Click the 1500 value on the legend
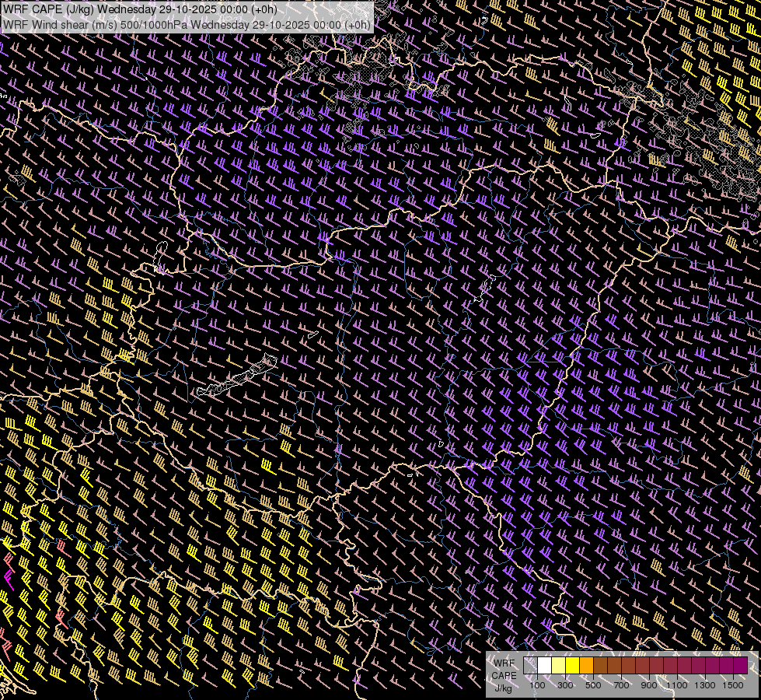This screenshot has width=761, height=700. coord(733,685)
